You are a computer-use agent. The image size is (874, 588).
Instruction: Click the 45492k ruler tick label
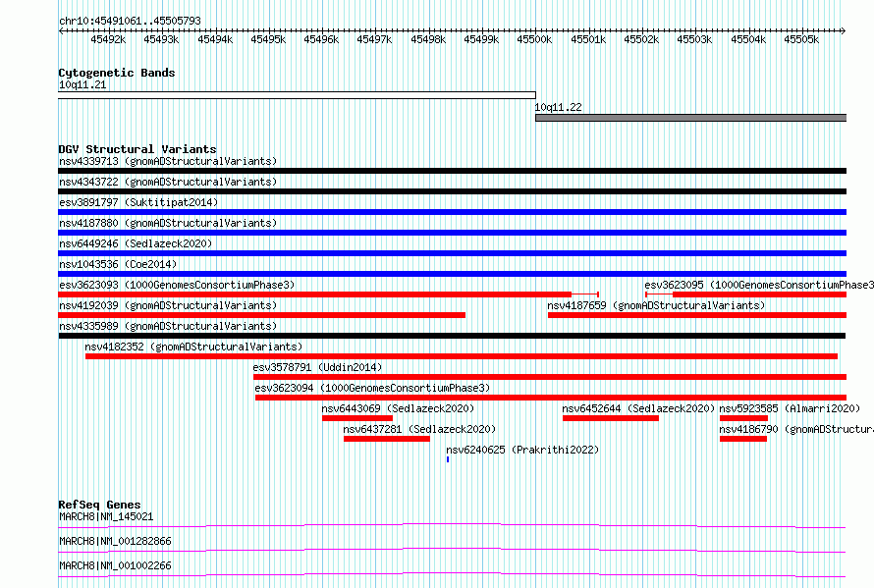point(108,40)
